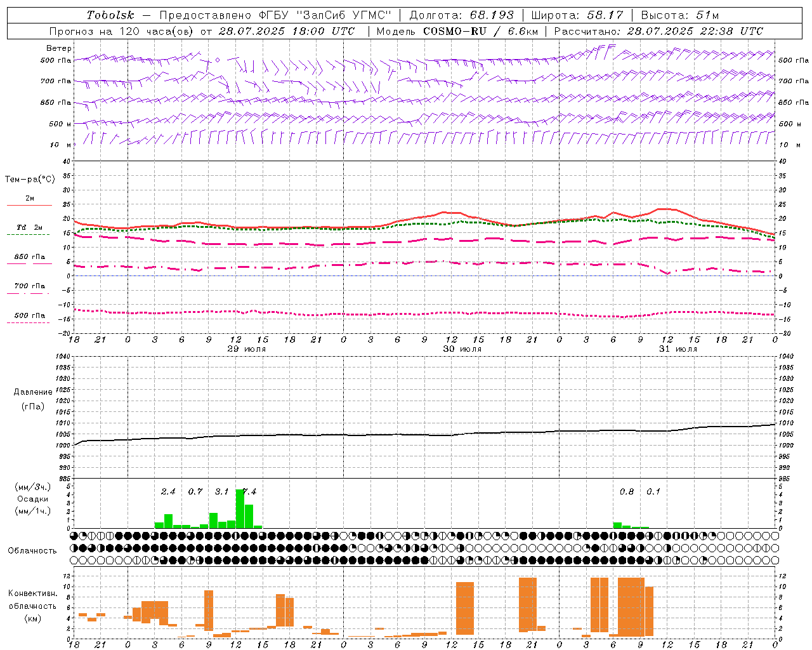Click the station name "Tobolsk" in header

point(110,15)
